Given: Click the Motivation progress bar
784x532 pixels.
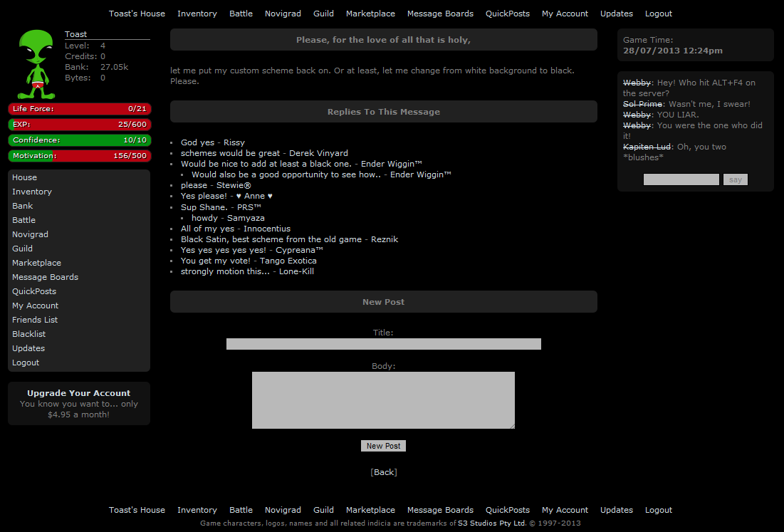Looking at the screenshot, I should [x=79, y=156].
